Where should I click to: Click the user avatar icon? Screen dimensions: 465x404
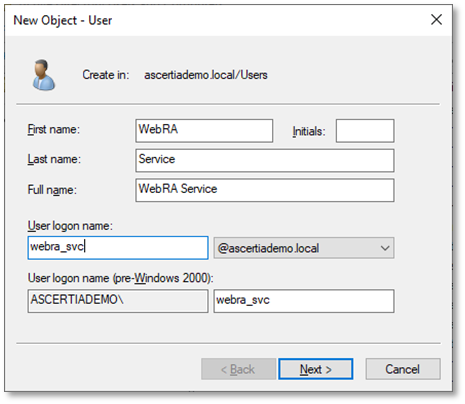pyautogui.click(x=44, y=75)
